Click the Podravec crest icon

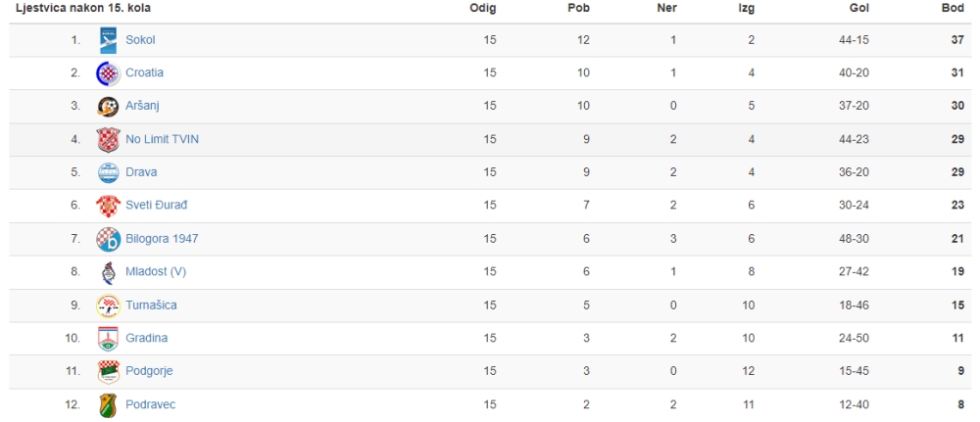(x=108, y=404)
